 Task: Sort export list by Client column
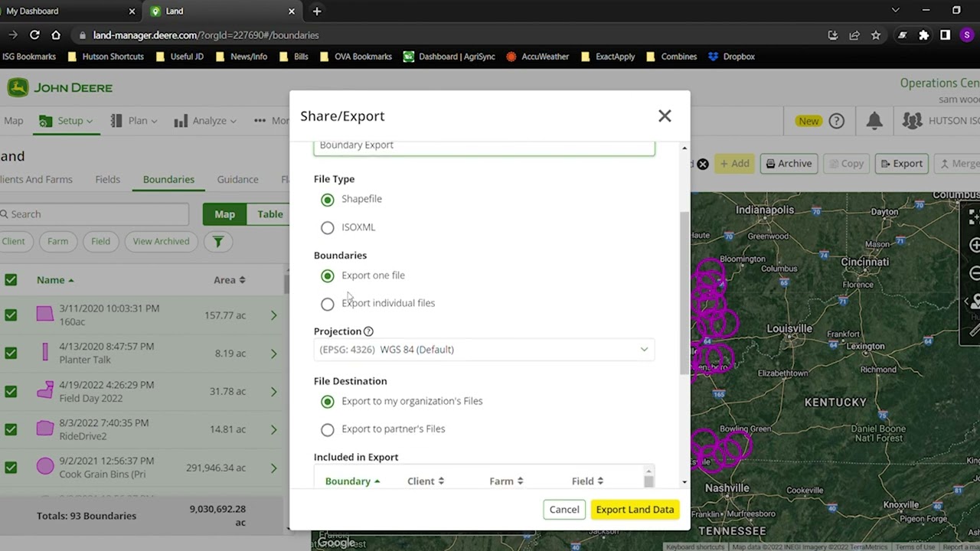pos(426,481)
